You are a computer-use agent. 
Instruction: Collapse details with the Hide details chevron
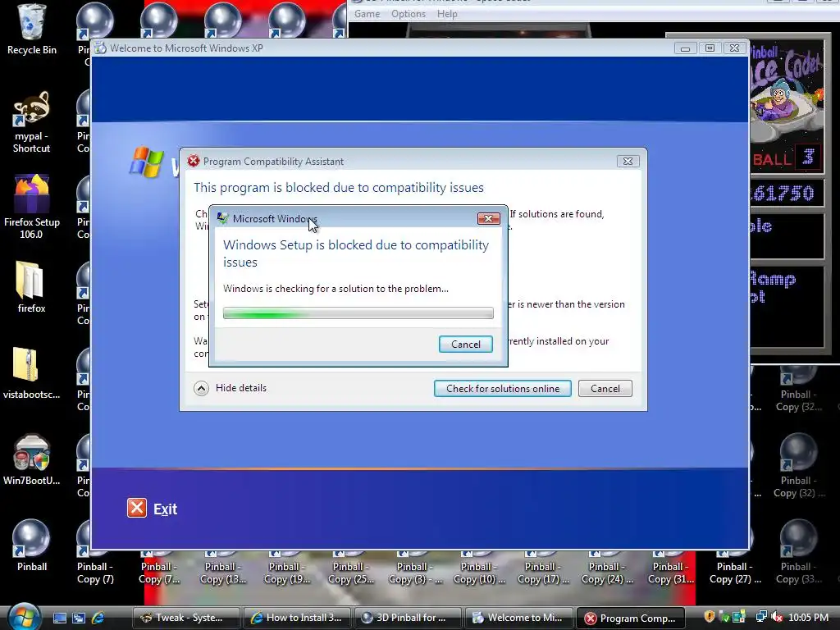202,388
